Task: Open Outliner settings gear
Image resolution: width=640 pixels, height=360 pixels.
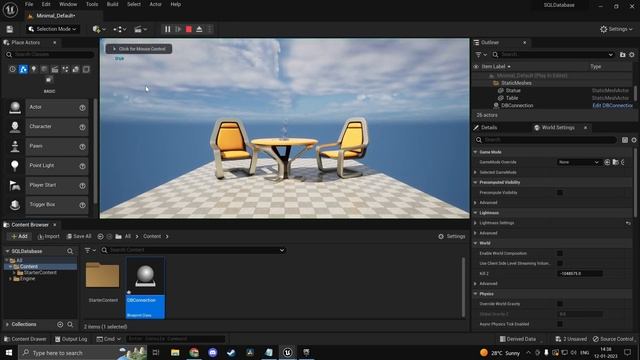Action: 632,55
